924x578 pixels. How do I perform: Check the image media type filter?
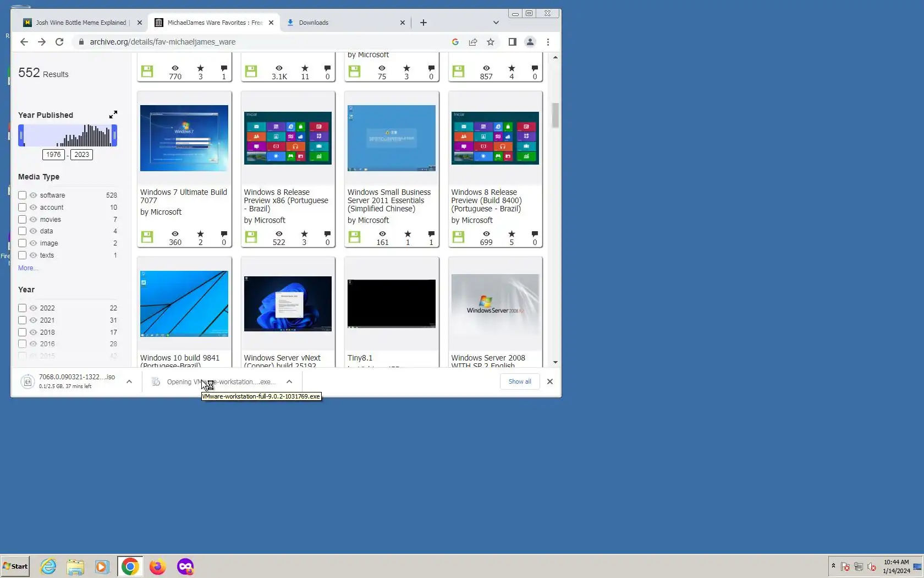click(x=22, y=243)
